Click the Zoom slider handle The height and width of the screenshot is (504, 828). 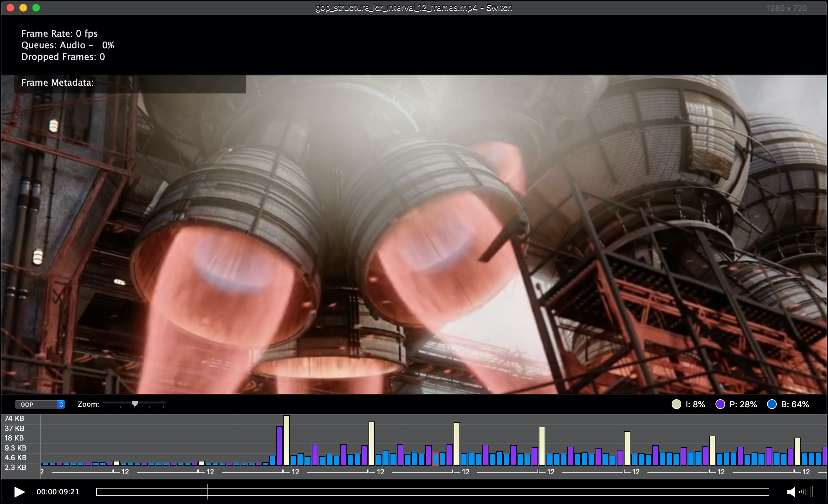pyautogui.click(x=134, y=403)
